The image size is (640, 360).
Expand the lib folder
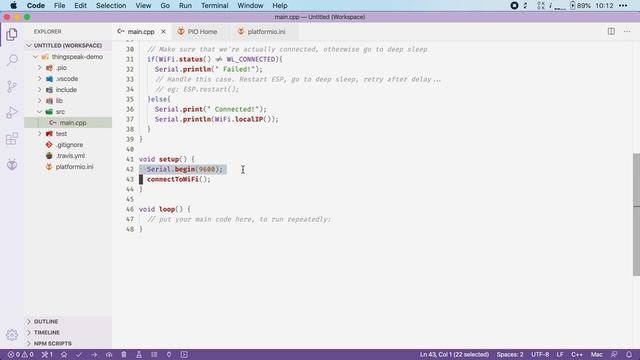point(40,101)
